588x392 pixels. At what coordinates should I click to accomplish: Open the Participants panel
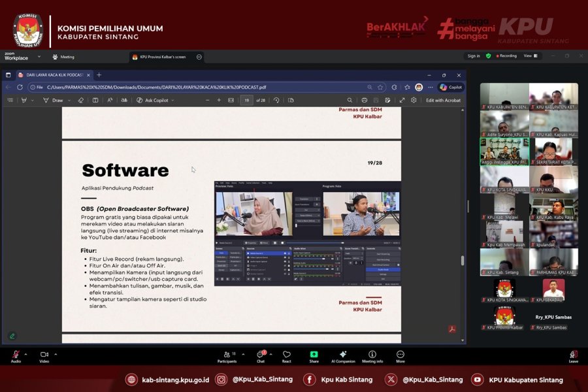click(x=227, y=355)
